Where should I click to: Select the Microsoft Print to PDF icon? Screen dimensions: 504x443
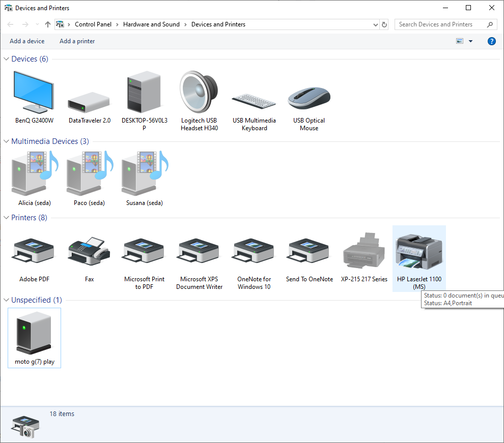(144, 251)
